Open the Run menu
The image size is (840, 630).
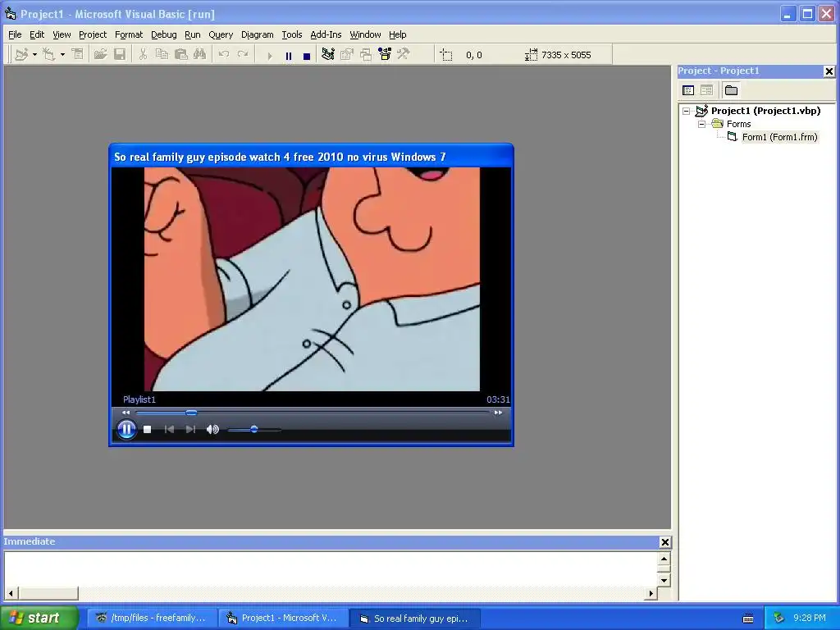pyautogui.click(x=192, y=34)
